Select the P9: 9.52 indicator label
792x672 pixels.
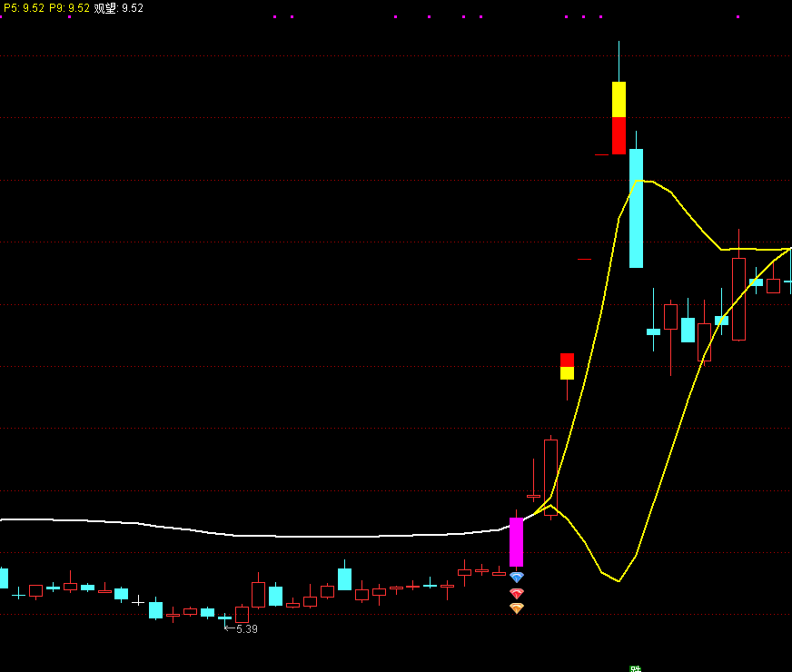click(x=69, y=8)
